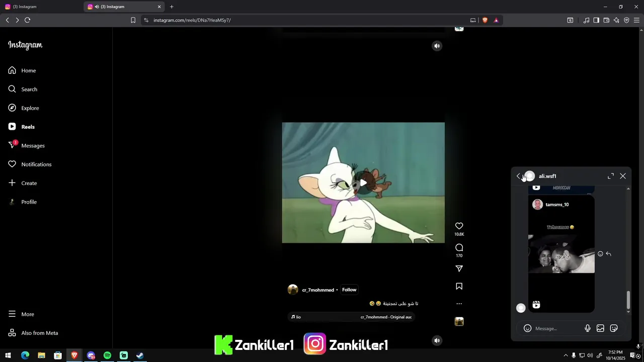Reload the current page
Viewport: 644px width, 362px height.
28,20
